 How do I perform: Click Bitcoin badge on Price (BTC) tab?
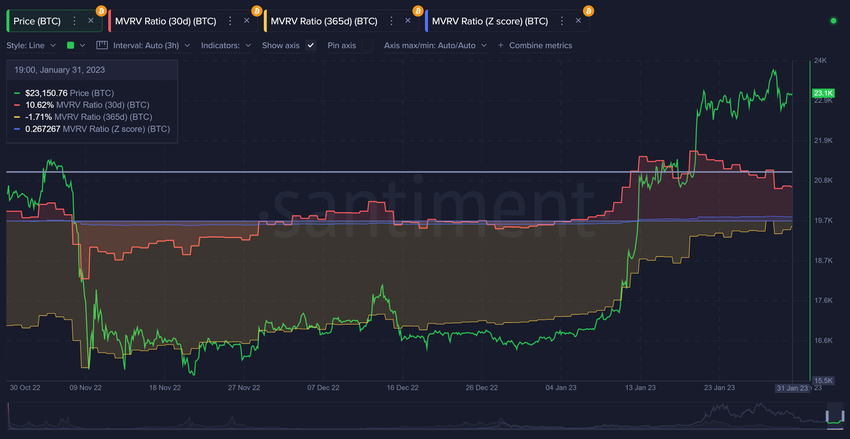click(x=101, y=11)
